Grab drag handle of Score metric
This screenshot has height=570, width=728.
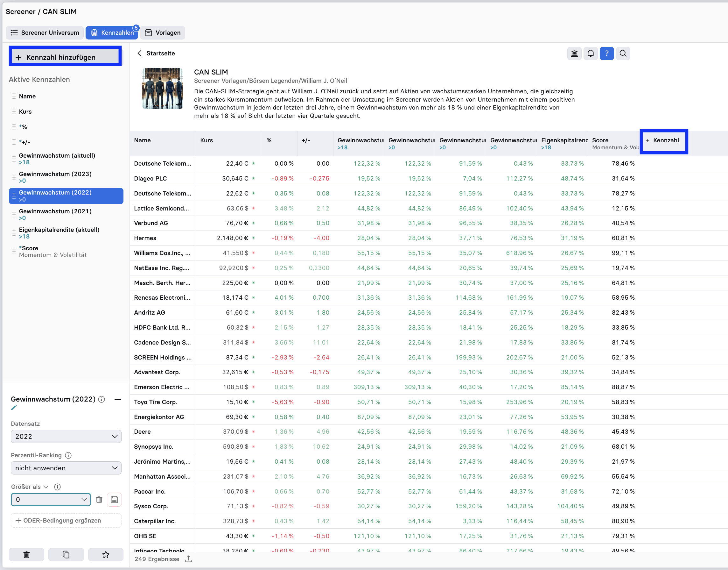[x=14, y=252]
